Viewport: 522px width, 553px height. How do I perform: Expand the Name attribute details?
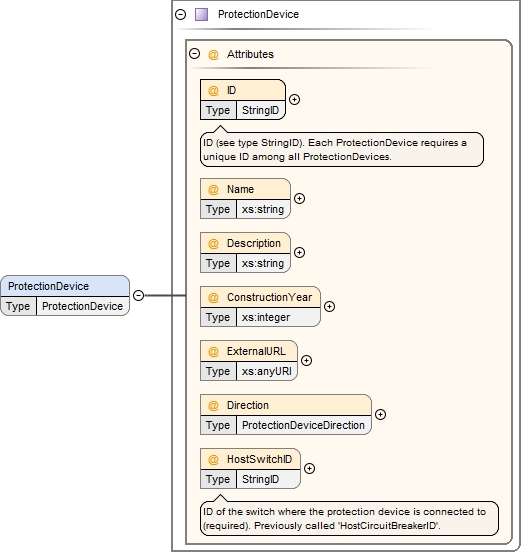(x=299, y=199)
